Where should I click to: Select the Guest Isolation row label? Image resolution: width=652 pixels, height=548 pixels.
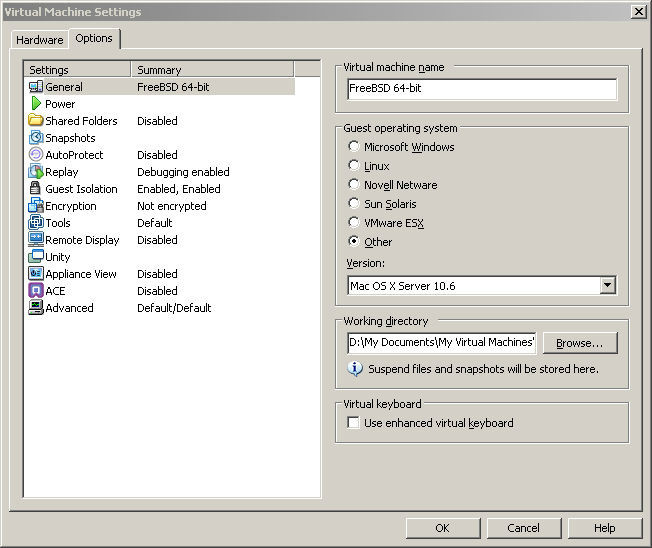pyautogui.click(x=82, y=189)
